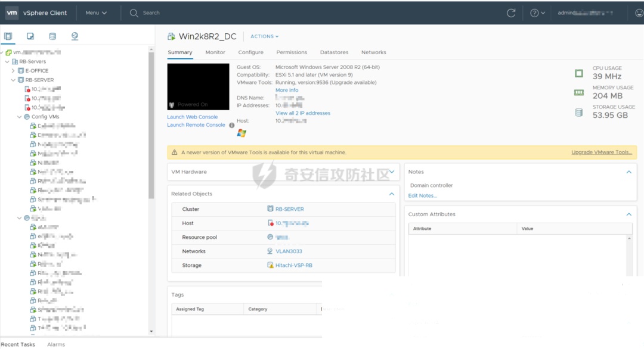The image size is (644, 349).
Task: Expand the E-OFFICE cluster node
Action: pos(13,70)
